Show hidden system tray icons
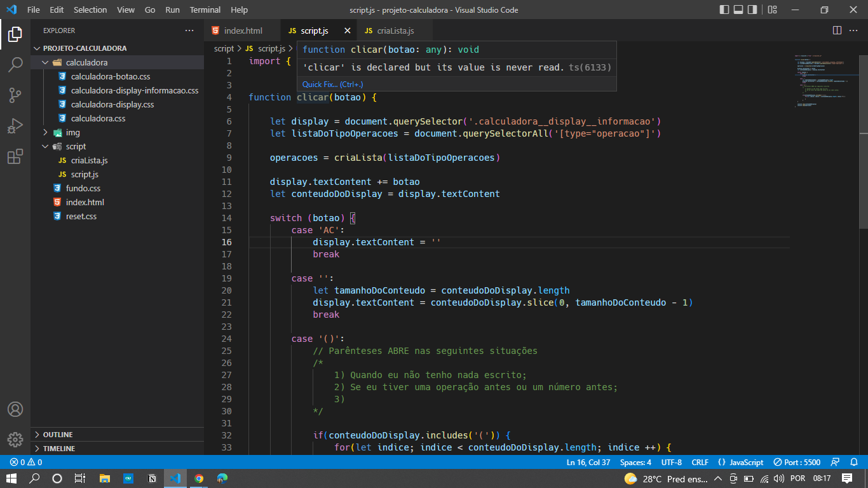The image size is (868, 488). pyautogui.click(x=717, y=478)
